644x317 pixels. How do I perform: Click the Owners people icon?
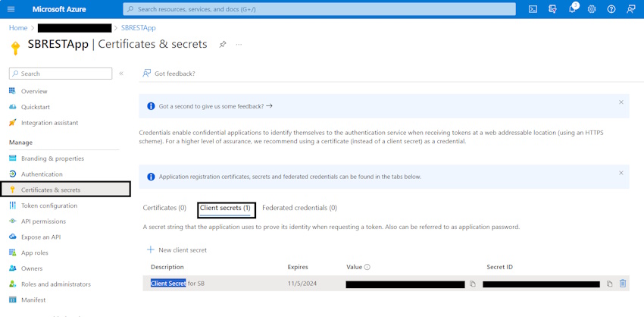pos(12,268)
